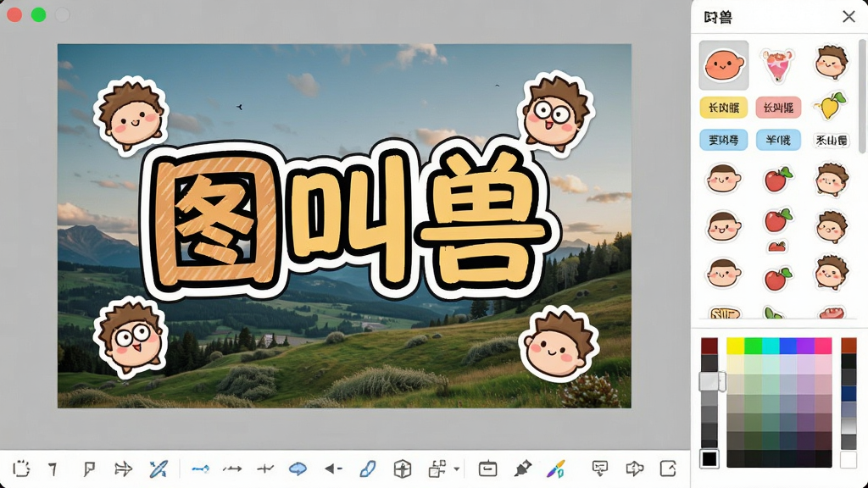Expand the arrange shapes dropdown arrow
868x488 pixels.
(x=457, y=469)
